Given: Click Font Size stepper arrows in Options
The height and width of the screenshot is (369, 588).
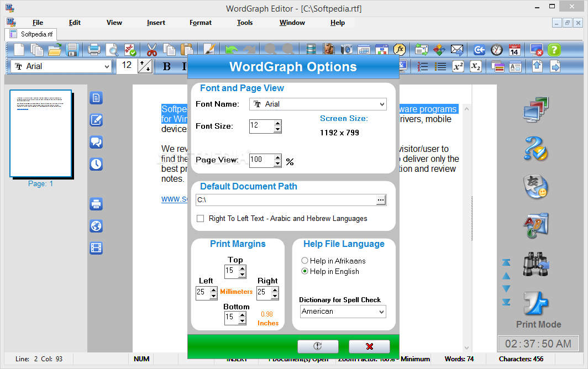Looking at the screenshot, I should (277, 126).
